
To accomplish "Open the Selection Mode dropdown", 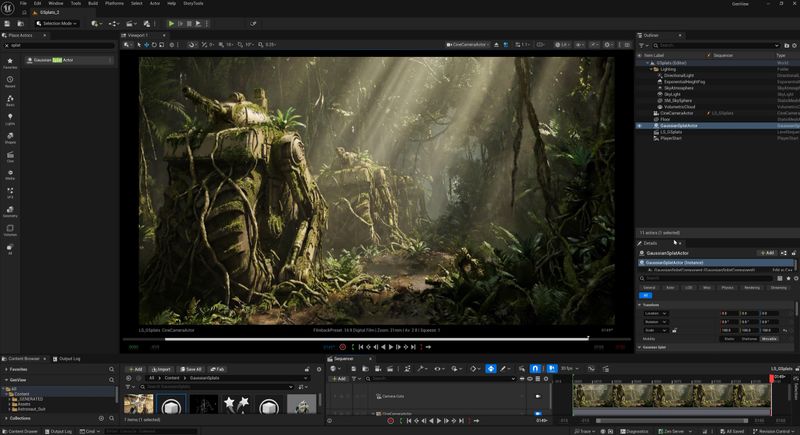I will click(57, 23).
